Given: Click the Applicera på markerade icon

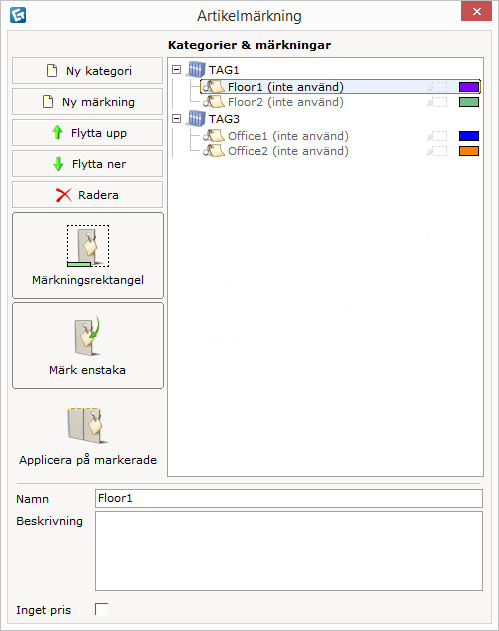Looking at the screenshot, I should coord(88,425).
